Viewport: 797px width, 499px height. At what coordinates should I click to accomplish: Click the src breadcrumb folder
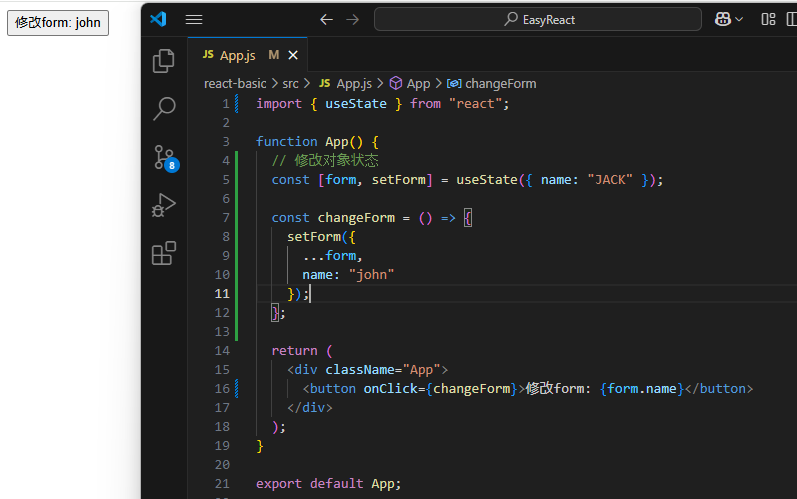[290, 84]
